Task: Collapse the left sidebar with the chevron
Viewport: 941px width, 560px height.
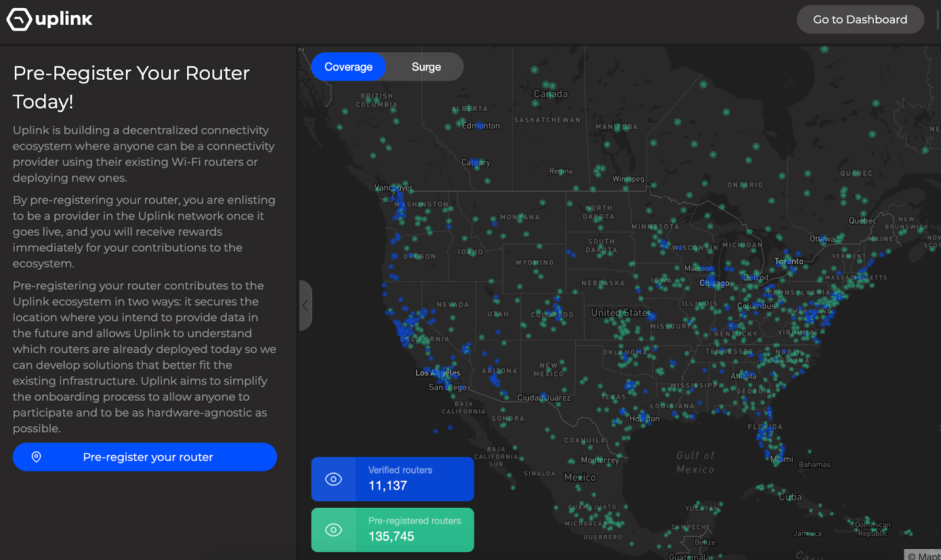Action: click(305, 306)
